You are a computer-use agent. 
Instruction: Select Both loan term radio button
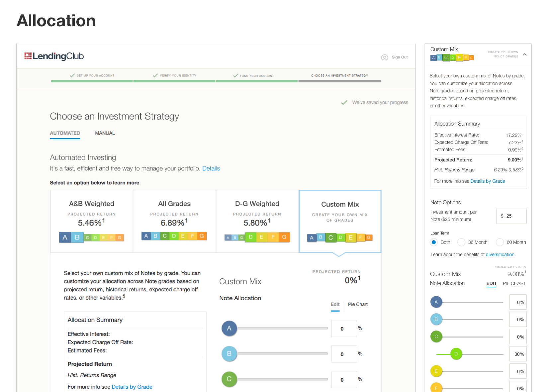click(434, 242)
